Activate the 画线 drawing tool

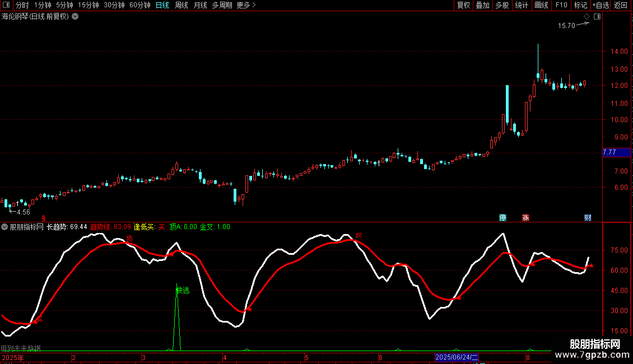pyautogui.click(x=541, y=5)
